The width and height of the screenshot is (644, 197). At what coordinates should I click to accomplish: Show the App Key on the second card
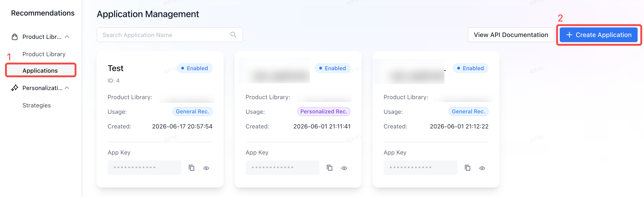pos(344,168)
